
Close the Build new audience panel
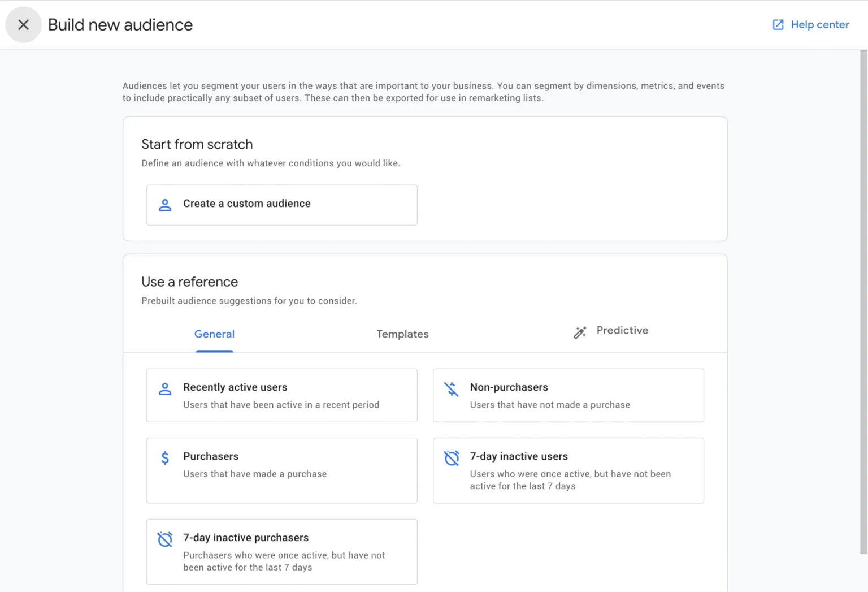click(23, 25)
